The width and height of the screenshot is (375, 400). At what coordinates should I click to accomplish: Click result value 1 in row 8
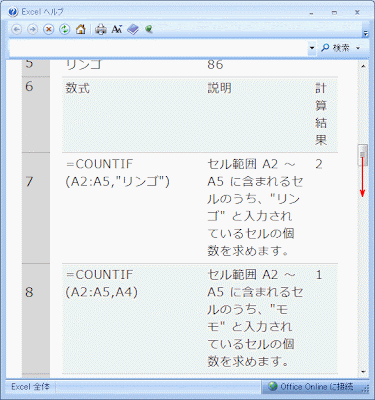[x=319, y=275]
